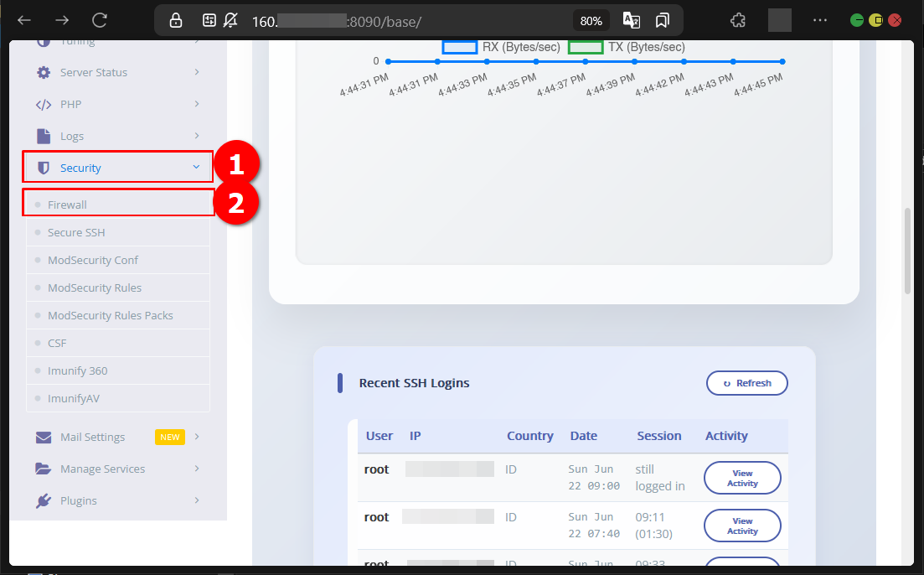Click the browser address bar
This screenshot has height=575, width=924.
tap(402, 20)
